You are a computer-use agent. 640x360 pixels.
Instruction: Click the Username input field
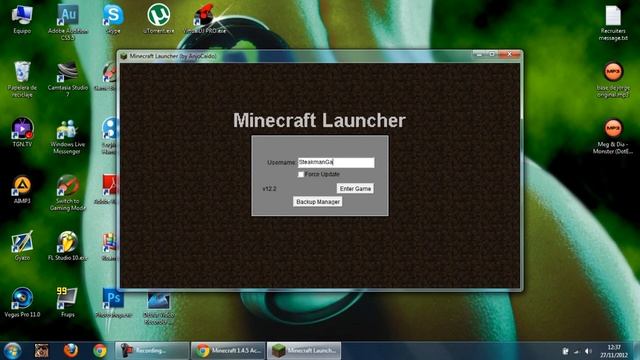click(x=336, y=162)
